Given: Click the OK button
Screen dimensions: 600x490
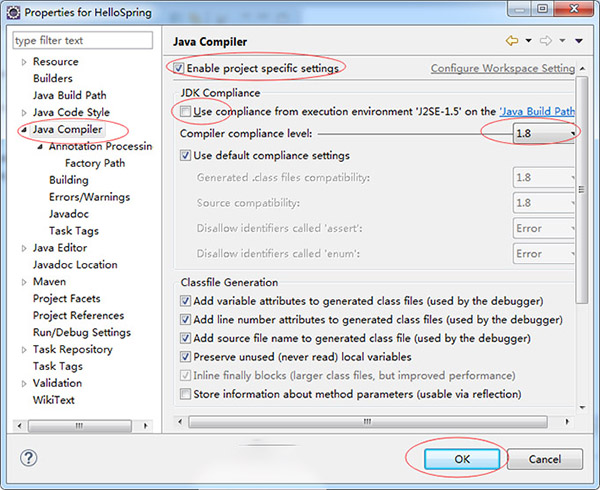Looking at the screenshot, I should coord(461,459).
